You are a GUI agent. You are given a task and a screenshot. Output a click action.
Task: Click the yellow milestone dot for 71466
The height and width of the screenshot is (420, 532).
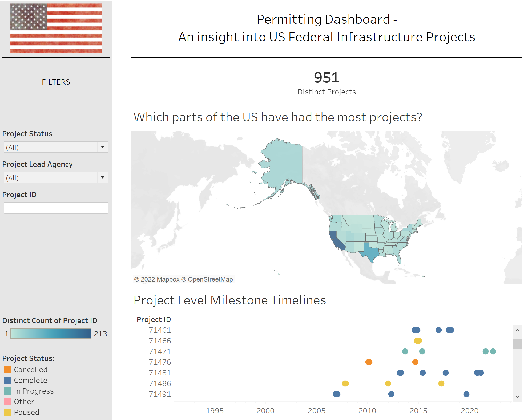(x=418, y=341)
